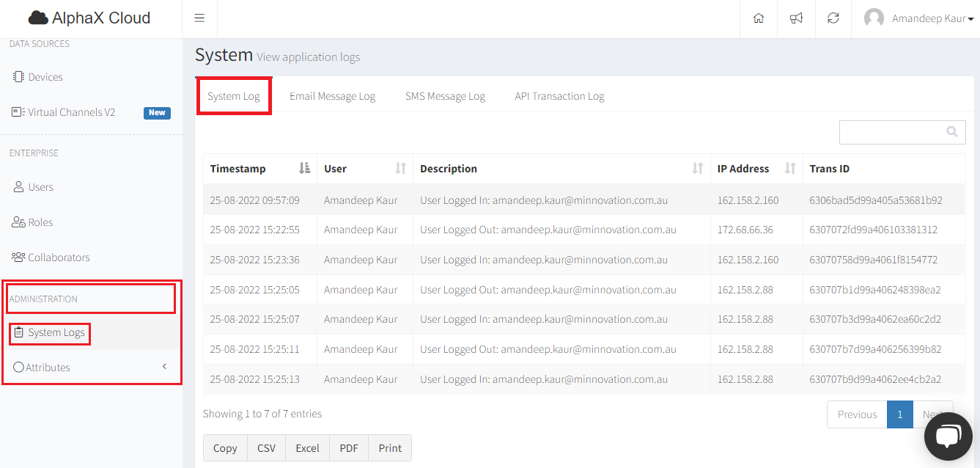Sort table by User column
The height and width of the screenshot is (468, 980).
pos(400,169)
